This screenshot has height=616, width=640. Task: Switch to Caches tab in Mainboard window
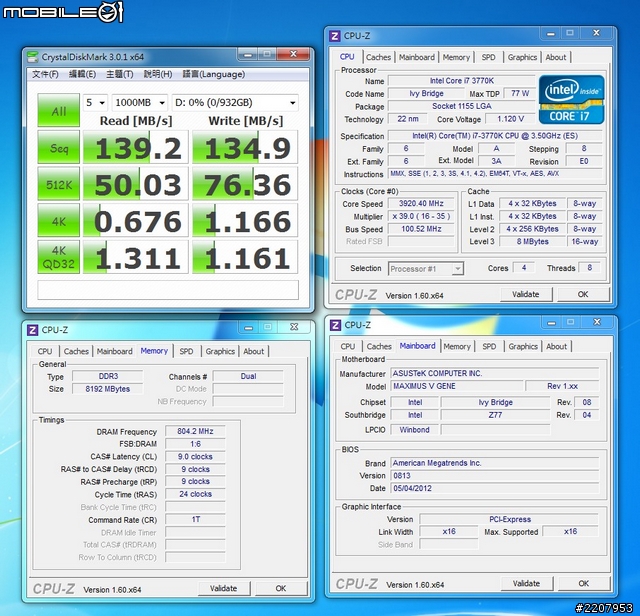[379, 346]
